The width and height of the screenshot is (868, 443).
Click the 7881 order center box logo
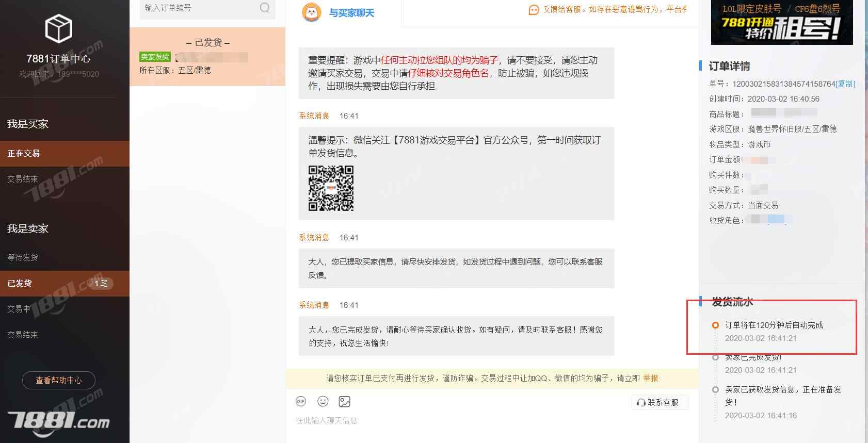pyautogui.click(x=58, y=28)
